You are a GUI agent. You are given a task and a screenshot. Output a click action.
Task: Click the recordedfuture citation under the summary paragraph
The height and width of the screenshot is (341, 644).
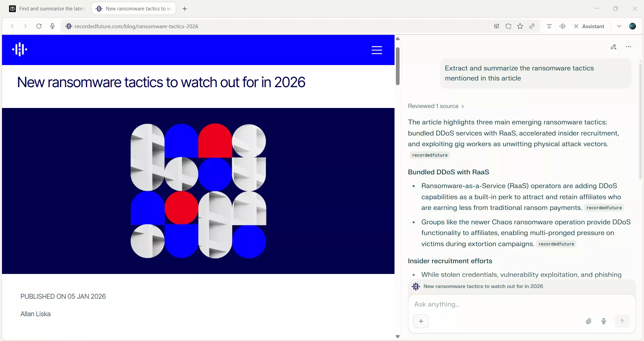coord(429,155)
